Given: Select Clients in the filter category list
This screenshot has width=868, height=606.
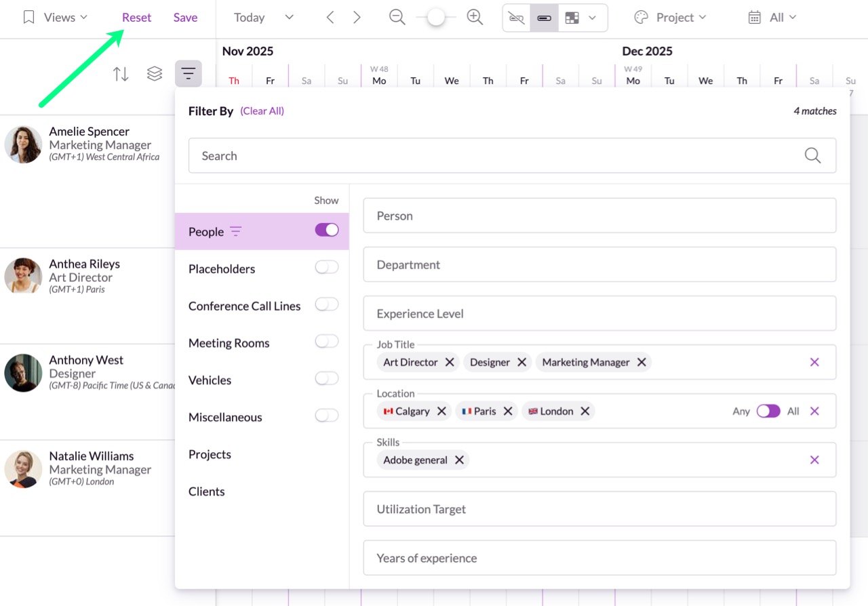Looking at the screenshot, I should pyautogui.click(x=207, y=491).
